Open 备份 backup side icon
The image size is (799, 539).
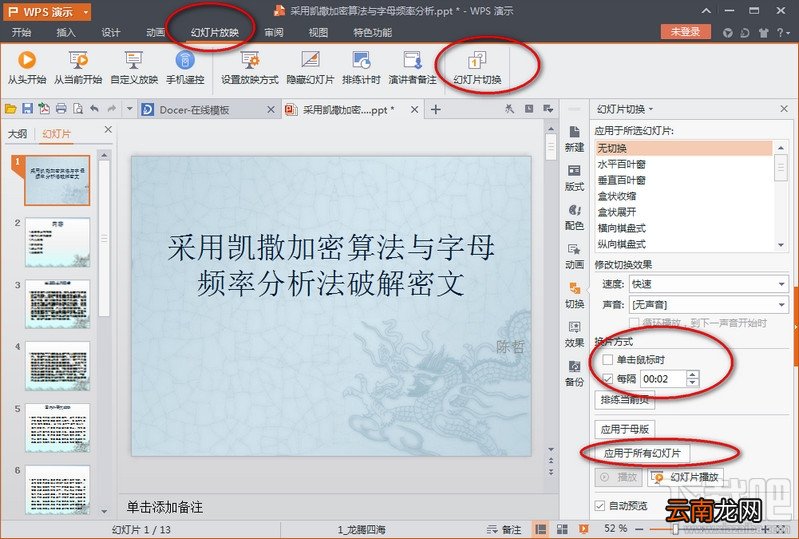574,373
